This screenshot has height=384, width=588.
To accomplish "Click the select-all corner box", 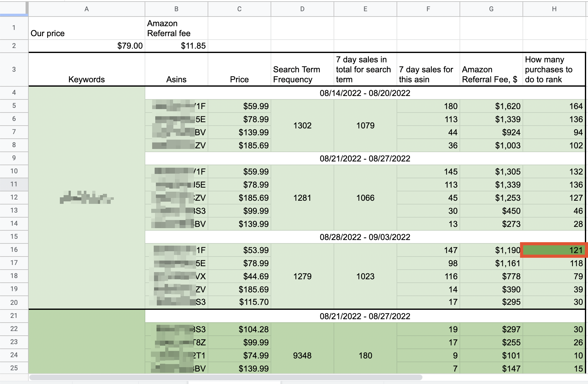I will [x=14, y=9].
